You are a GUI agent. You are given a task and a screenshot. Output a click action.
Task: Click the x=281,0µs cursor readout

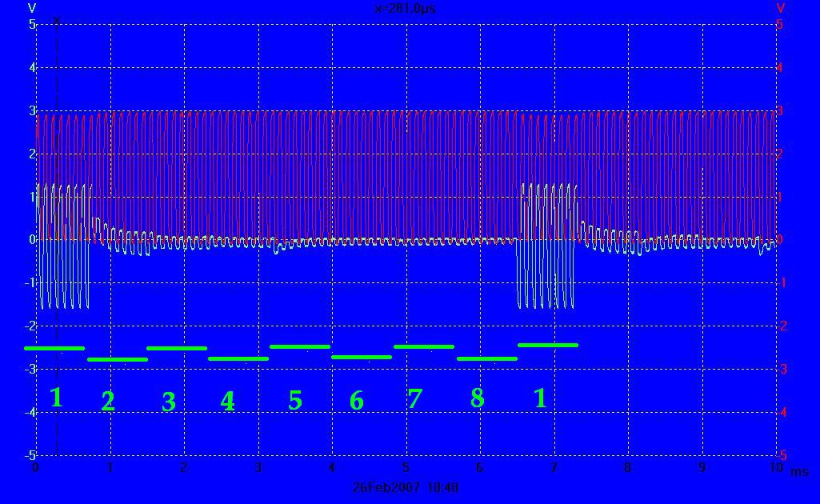pyautogui.click(x=406, y=9)
